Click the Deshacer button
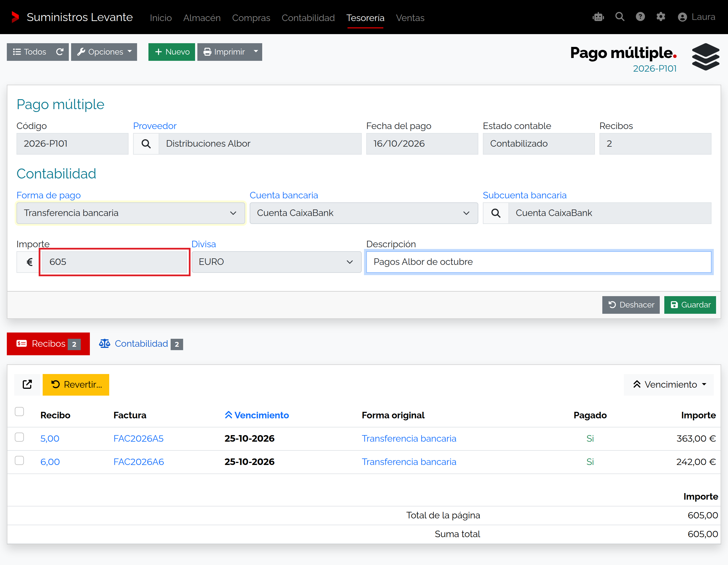This screenshot has height=565, width=728. click(x=631, y=305)
